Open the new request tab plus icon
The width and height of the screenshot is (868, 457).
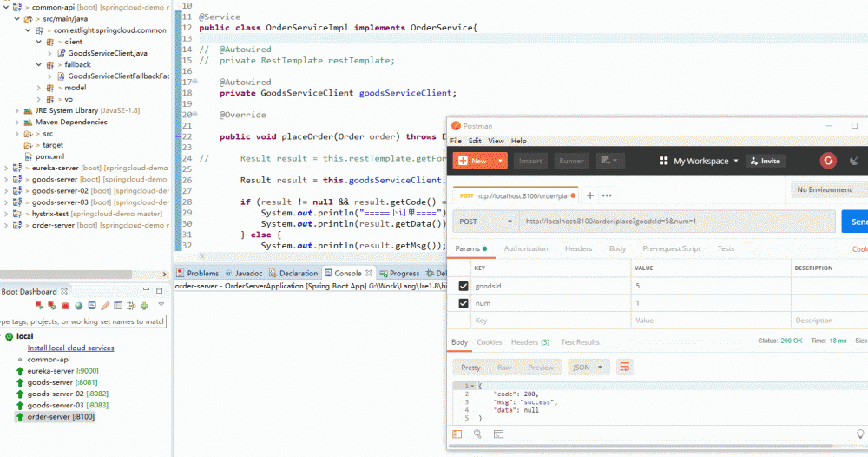coord(590,195)
